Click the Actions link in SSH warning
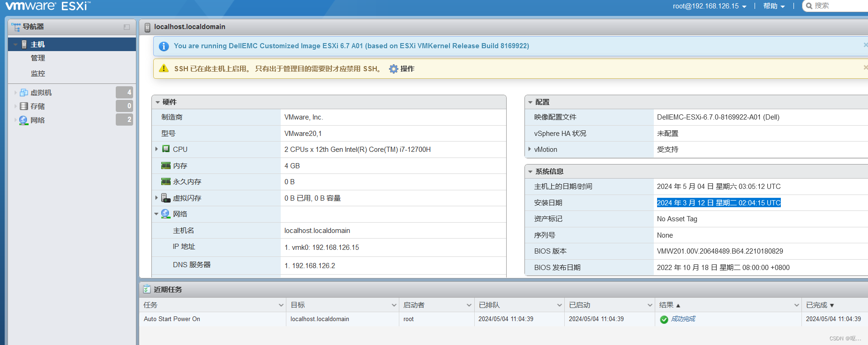 (x=407, y=69)
